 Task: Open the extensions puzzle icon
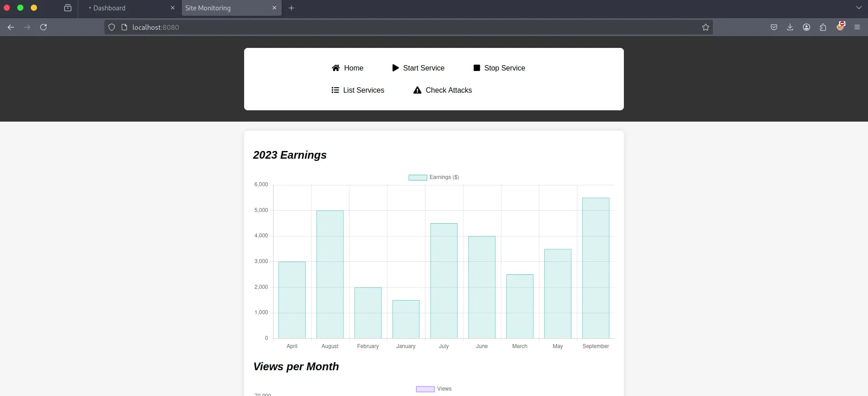pos(823,27)
